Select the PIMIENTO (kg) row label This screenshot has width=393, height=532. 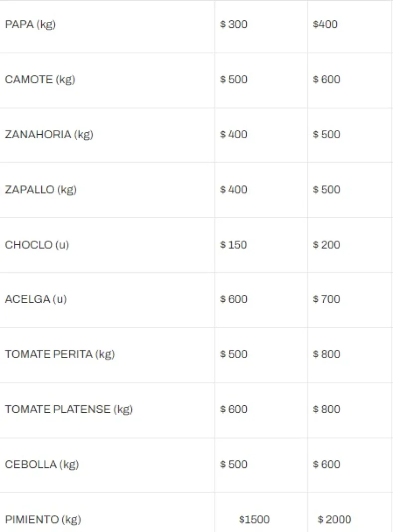[x=43, y=520]
